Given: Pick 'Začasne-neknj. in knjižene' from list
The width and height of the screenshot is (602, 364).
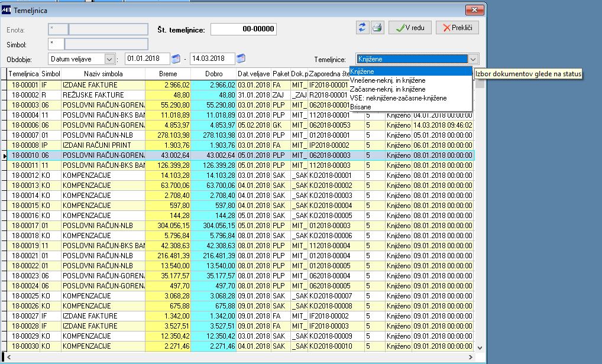Looking at the screenshot, I should point(387,89).
